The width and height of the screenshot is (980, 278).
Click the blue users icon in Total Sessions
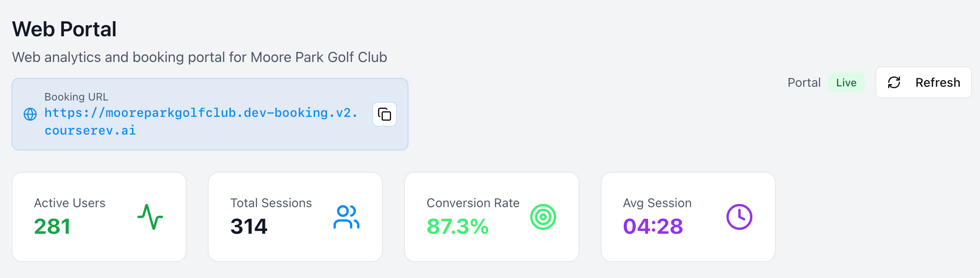pyautogui.click(x=346, y=217)
